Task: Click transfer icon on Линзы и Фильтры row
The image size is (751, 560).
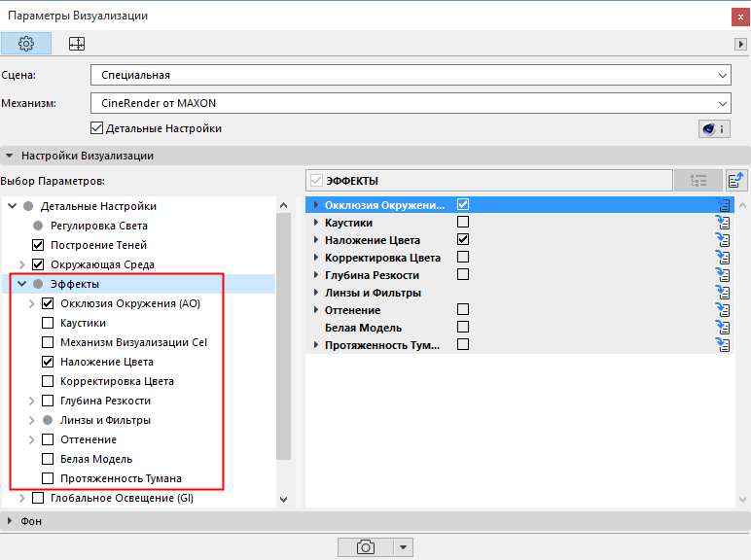Action: click(723, 293)
